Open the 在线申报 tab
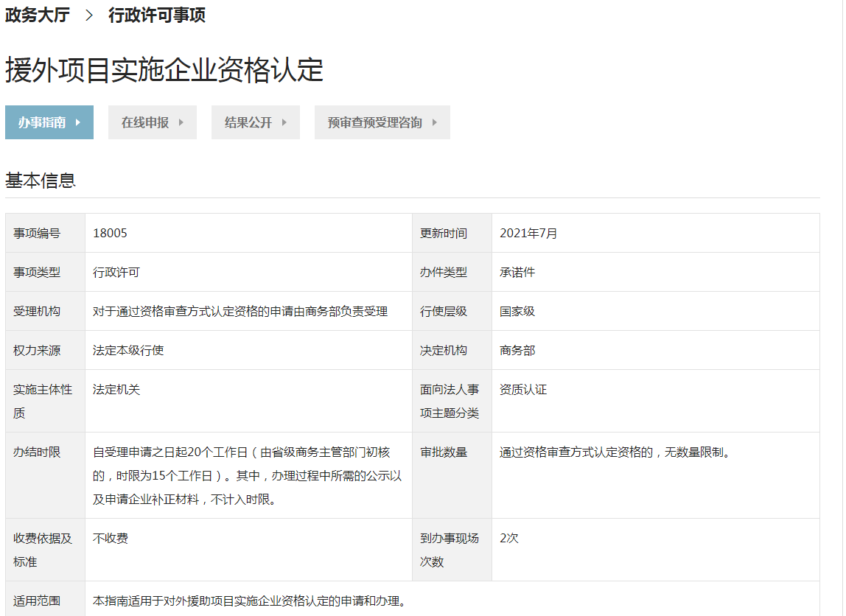This screenshot has height=616, width=846. (145, 123)
